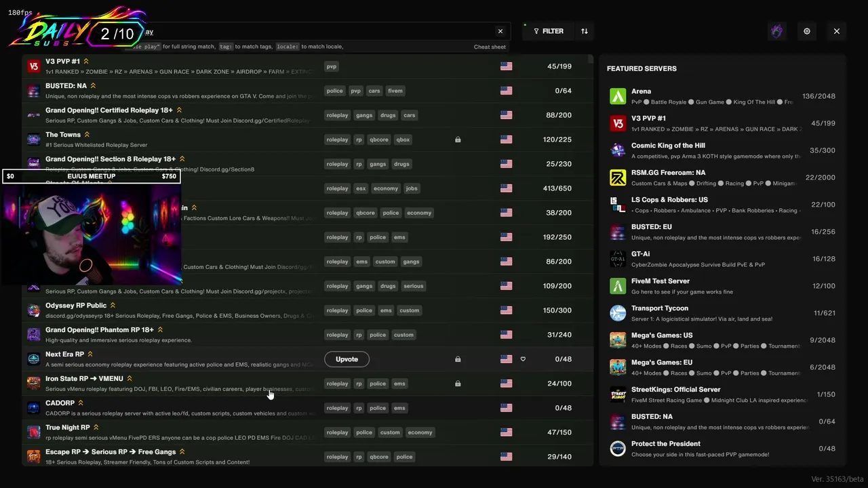Select the 136/2048 player count for Arena
Image resolution: width=868 pixels, height=488 pixels.
point(818,96)
